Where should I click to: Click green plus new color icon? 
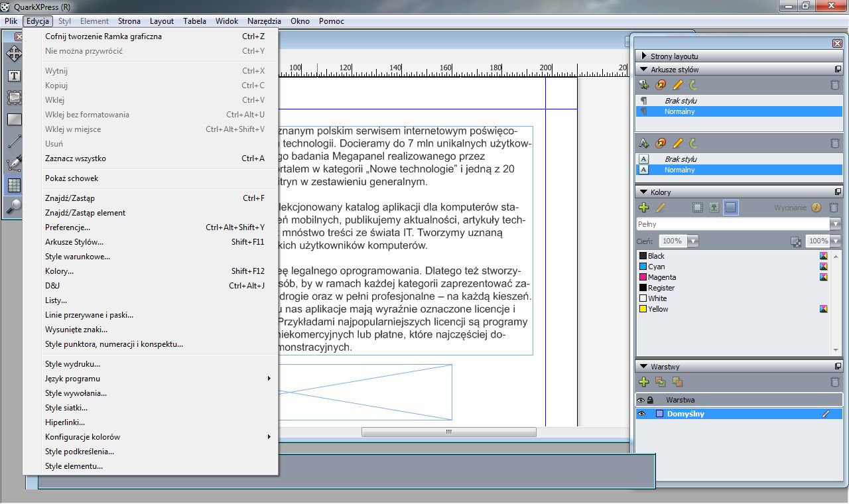coord(643,208)
